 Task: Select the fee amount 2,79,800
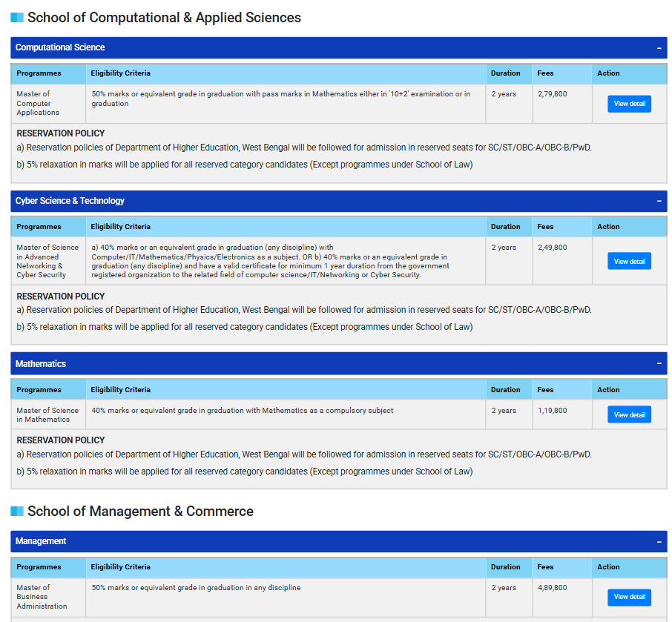coord(552,93)
